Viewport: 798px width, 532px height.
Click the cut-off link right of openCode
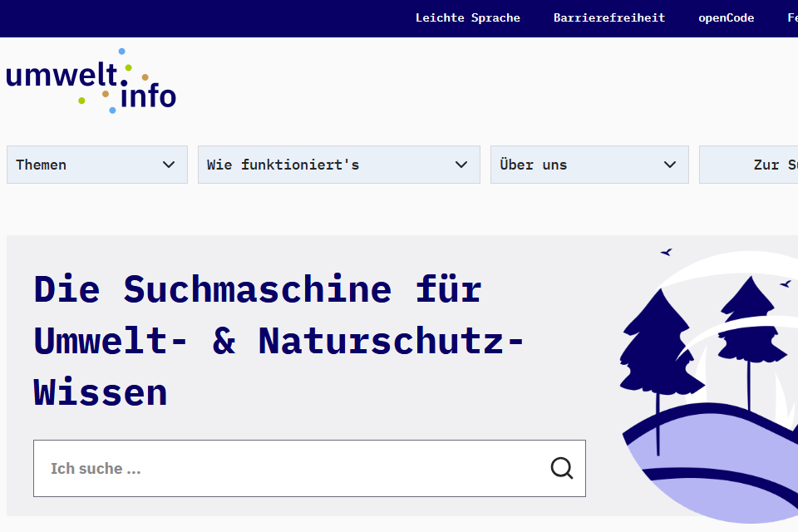click(791, 17)
